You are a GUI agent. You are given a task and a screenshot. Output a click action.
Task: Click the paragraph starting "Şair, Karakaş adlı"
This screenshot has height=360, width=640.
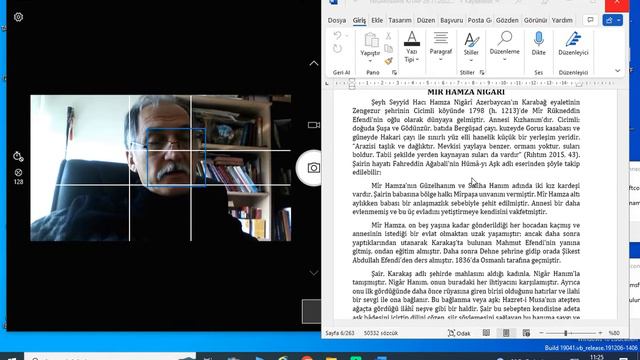pos(466,295)
